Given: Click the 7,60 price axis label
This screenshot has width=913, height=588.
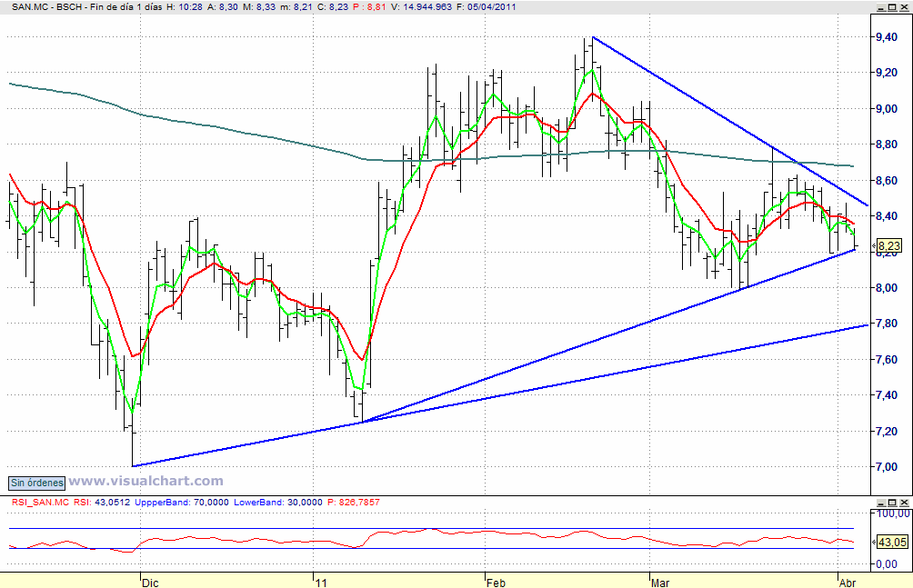Looking at the screenshot, I should [887, 359].
